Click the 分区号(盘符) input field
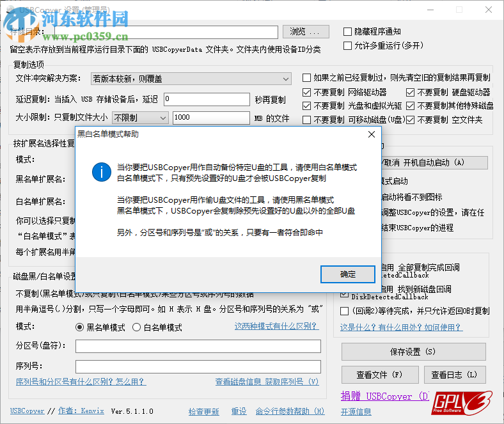 (x=198, y=346)
